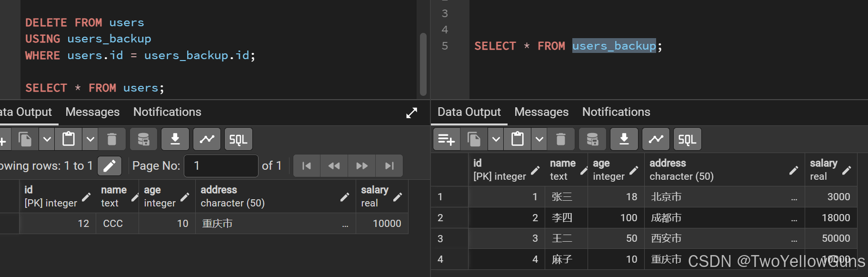Click delete row trash icon in left toolbar

[x=112, y=139]
